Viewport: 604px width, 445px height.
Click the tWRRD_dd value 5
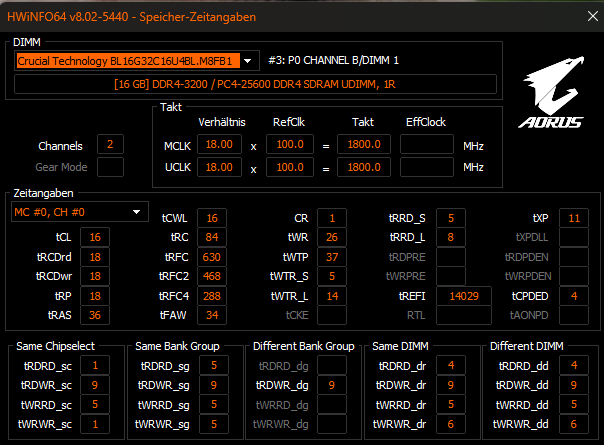(574, 405)
